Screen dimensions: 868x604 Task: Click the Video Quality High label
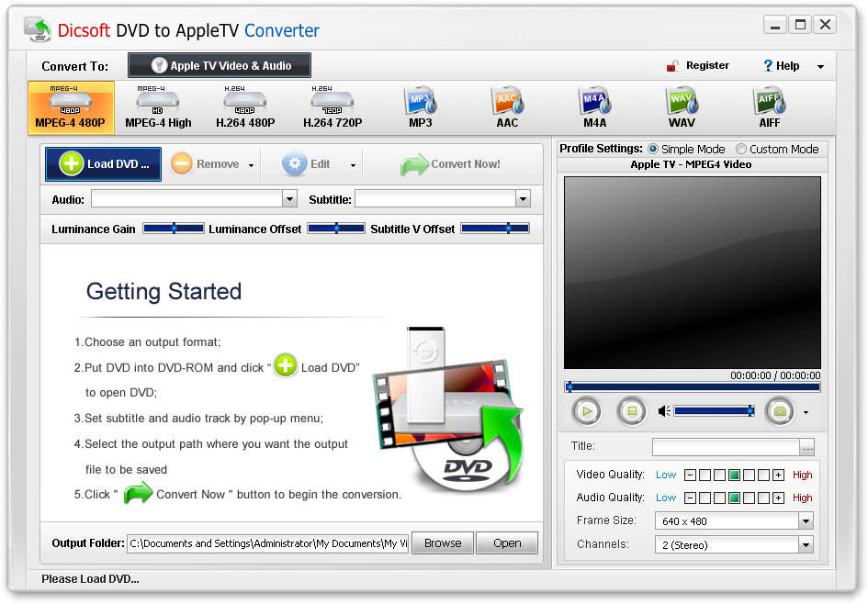pyautogui.click(x=802, y=475)
